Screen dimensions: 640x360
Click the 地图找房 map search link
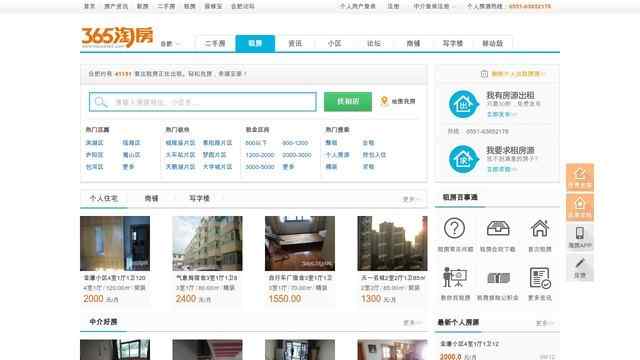(x=403, y=101)
